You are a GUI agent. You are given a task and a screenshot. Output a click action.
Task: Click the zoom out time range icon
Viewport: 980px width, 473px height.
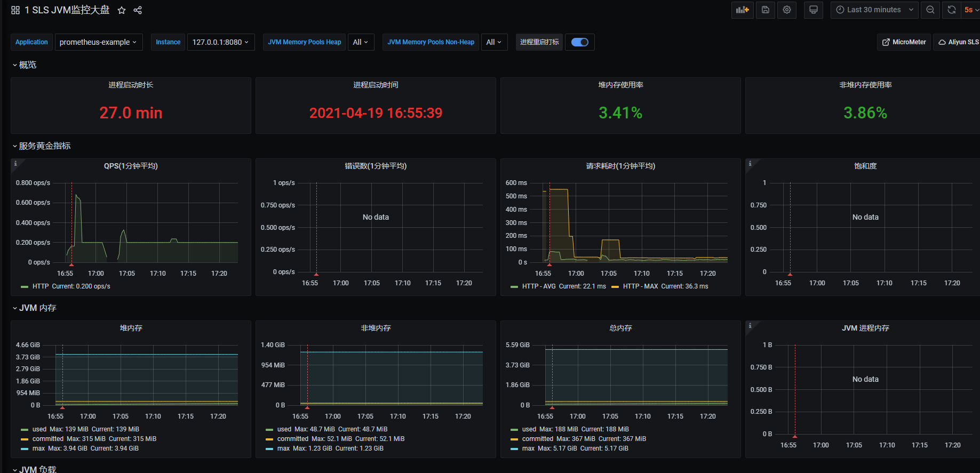[x=930, y=10]
